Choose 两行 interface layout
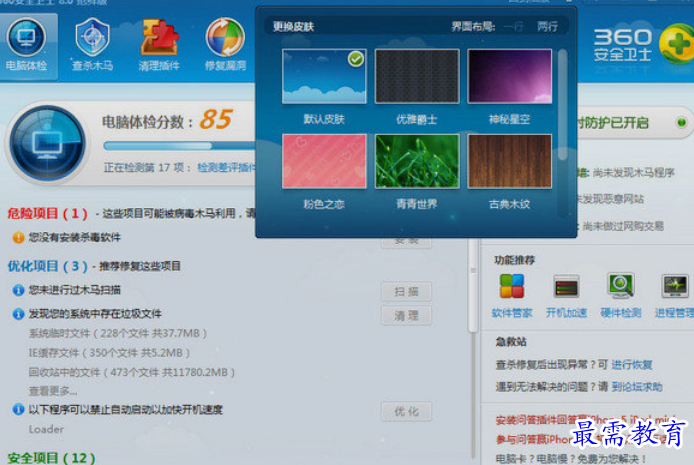The height and width of the screenshot is (465, 694). pos(547,27)
